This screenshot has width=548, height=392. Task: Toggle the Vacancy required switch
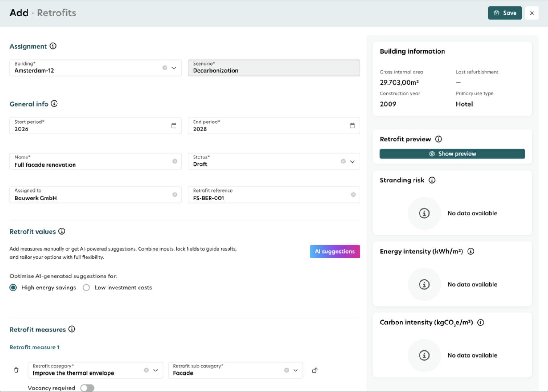[87, 388]
